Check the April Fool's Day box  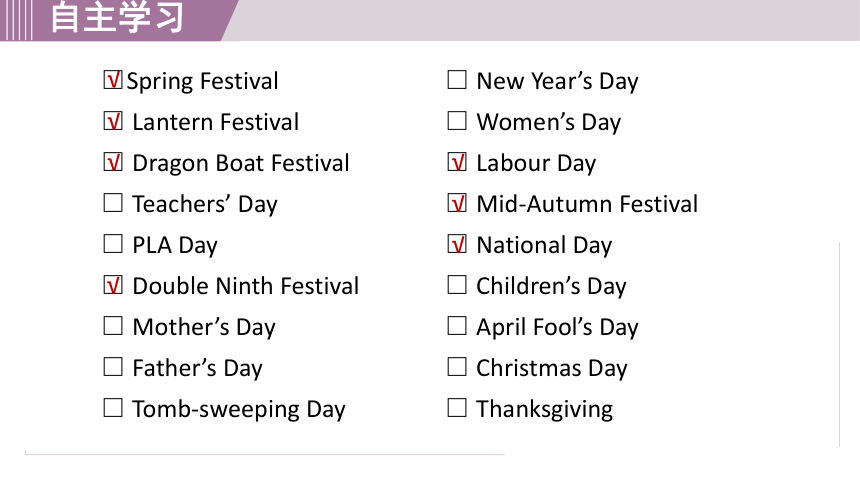tap(457, 325)
